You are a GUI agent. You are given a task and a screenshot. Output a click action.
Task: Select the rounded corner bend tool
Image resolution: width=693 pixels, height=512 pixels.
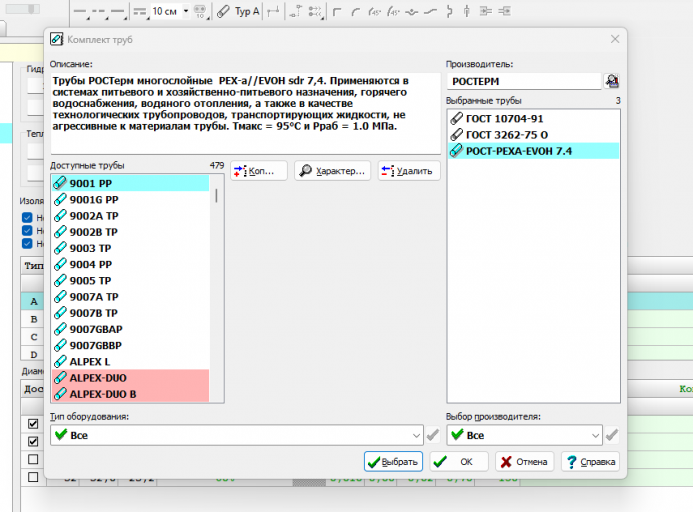pos(355,11)
